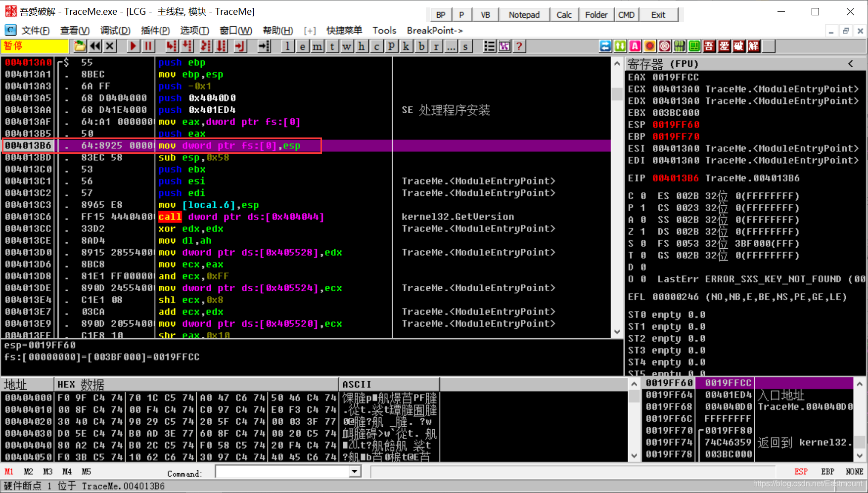Select the M1 memory bookmark tab
The width and height of the screenshot is (868, 493).
click(x=9, y=472)
